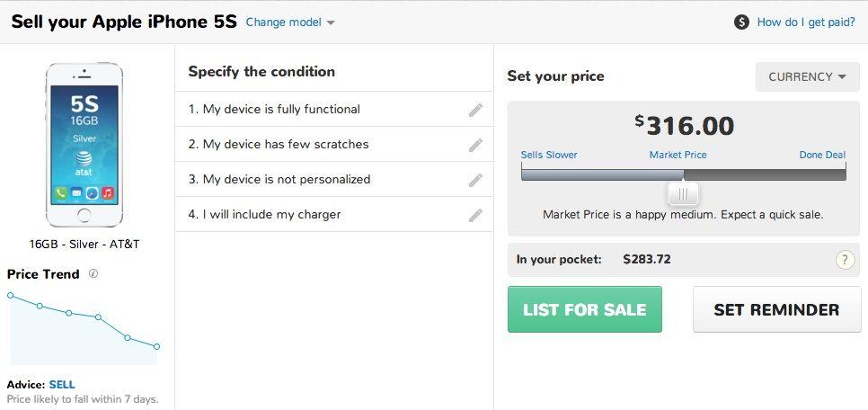Click the Price Trend info icon
Viewport: 868px width, 410px height.
(93, 273)
